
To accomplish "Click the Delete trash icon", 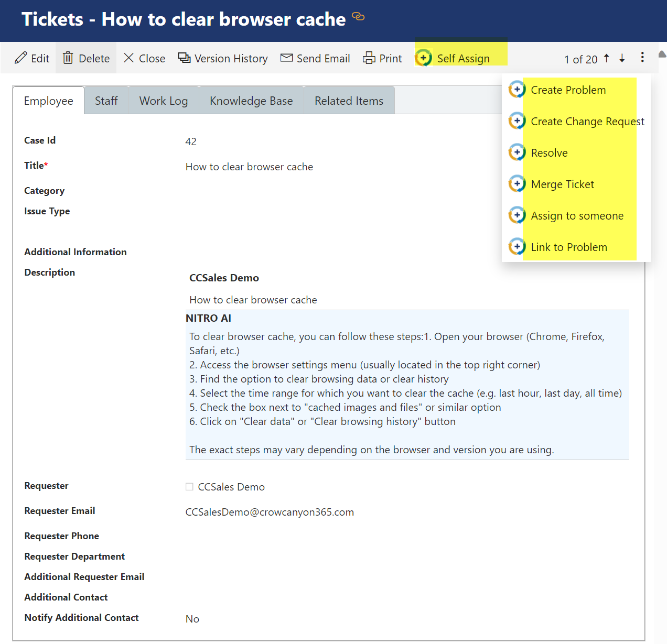I will (x=68, y=58).
